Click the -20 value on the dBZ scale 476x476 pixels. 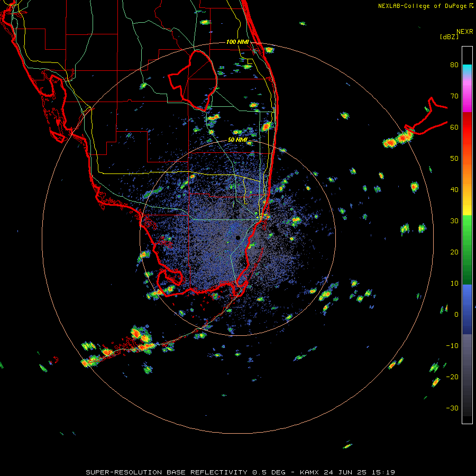[452, 377]
